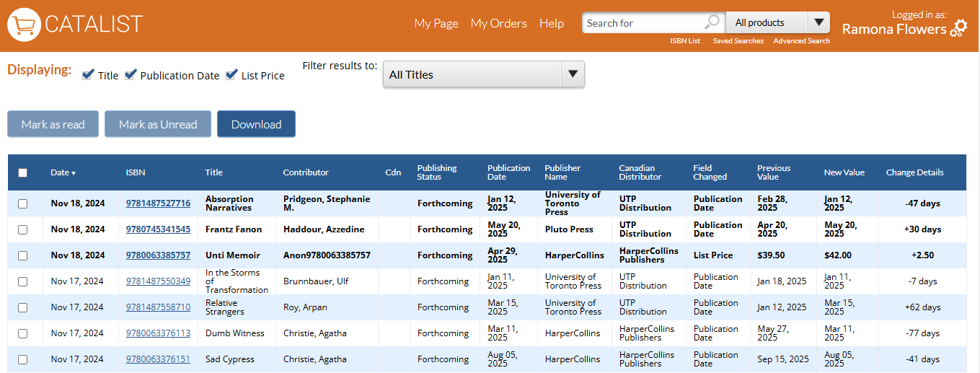
Task: Open ISBN link 9780063385757
Action: pos(158,255)
